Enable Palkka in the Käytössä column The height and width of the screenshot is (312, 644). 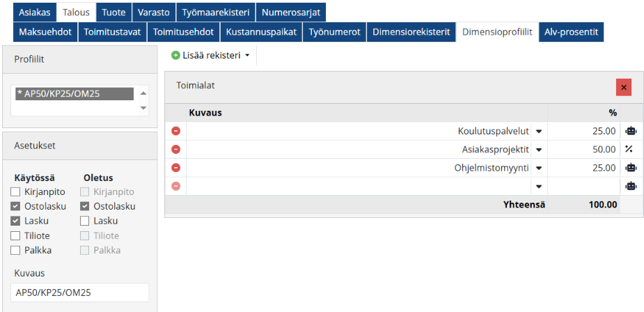click(x=16, y=250)
